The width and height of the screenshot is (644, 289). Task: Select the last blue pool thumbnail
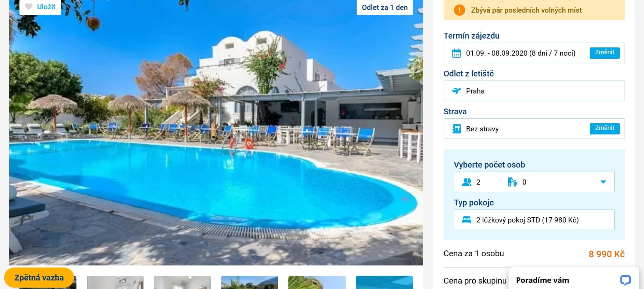pos(384,282)
